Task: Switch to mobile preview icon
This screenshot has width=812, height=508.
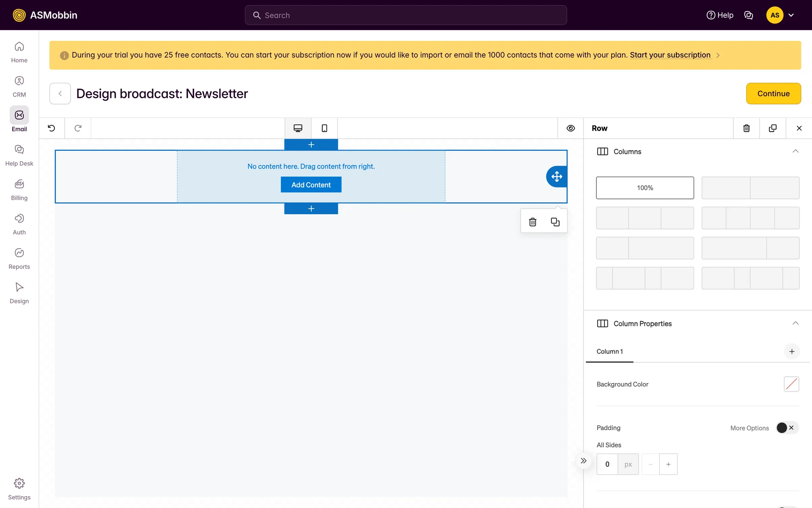Action: [x=324, y=128]
